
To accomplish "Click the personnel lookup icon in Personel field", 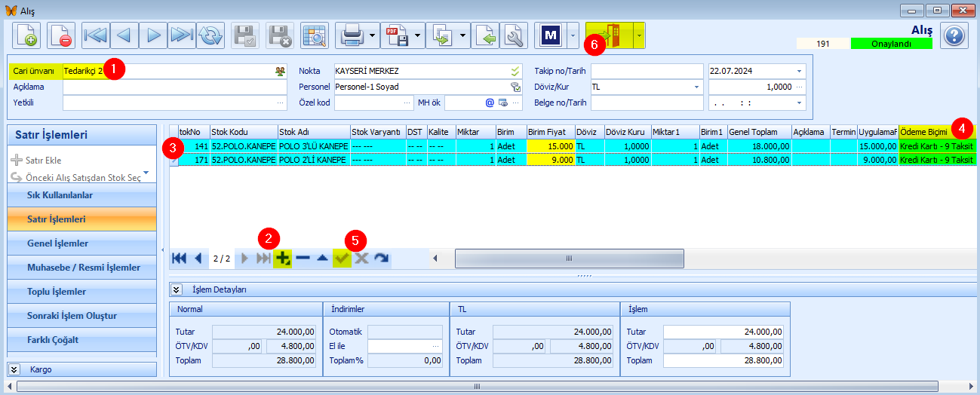I will (515, 87).
